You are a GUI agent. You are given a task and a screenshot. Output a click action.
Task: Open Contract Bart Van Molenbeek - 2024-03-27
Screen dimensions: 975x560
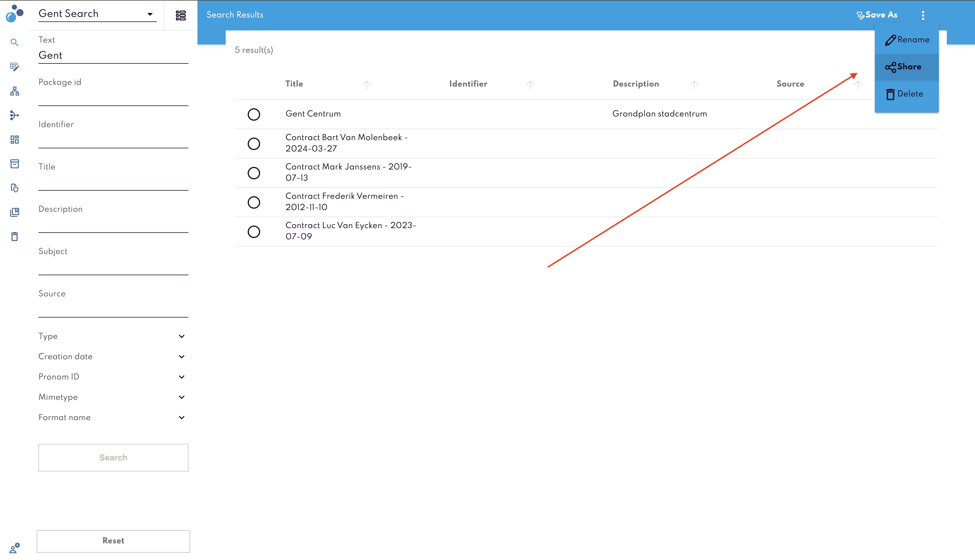(346, 143)
